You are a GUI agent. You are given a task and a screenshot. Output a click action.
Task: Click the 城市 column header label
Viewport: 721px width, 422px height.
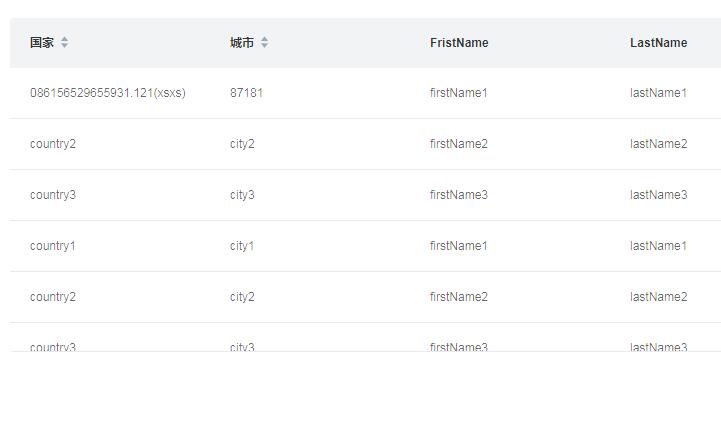pyautogui.click(x=242, y=43)
